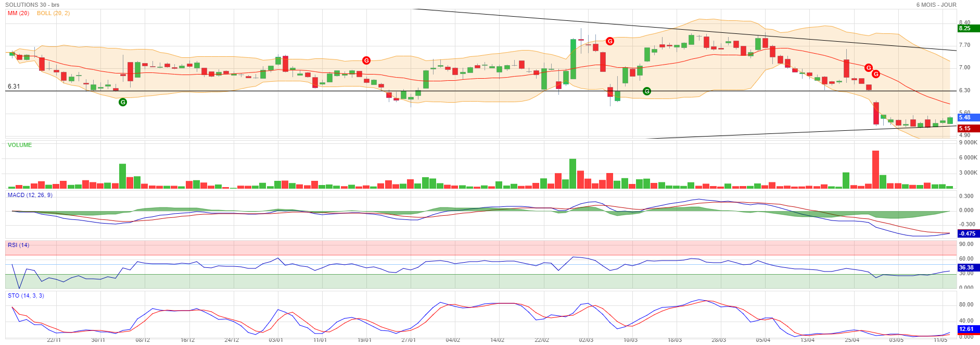Image resolution: width=980 pixels, height=345 pixels.
Task: Click green G marker on the 6.31 line
Action: tap(647, 91)
